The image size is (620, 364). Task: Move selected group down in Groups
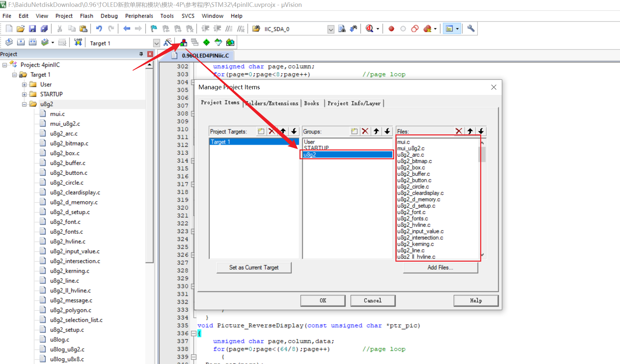tap(387, 131)
